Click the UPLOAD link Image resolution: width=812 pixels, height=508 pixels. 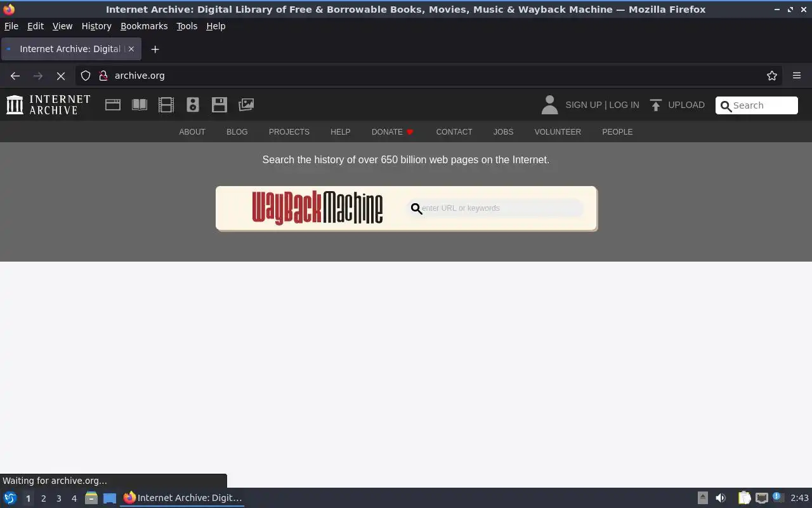point(686,105)
